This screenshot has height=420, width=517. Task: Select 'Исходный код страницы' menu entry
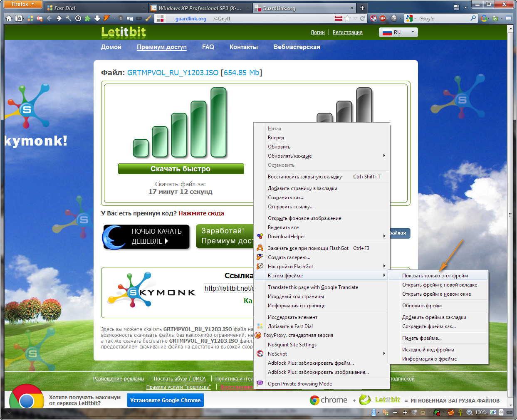pyautogui.click(x=322, y=296)
